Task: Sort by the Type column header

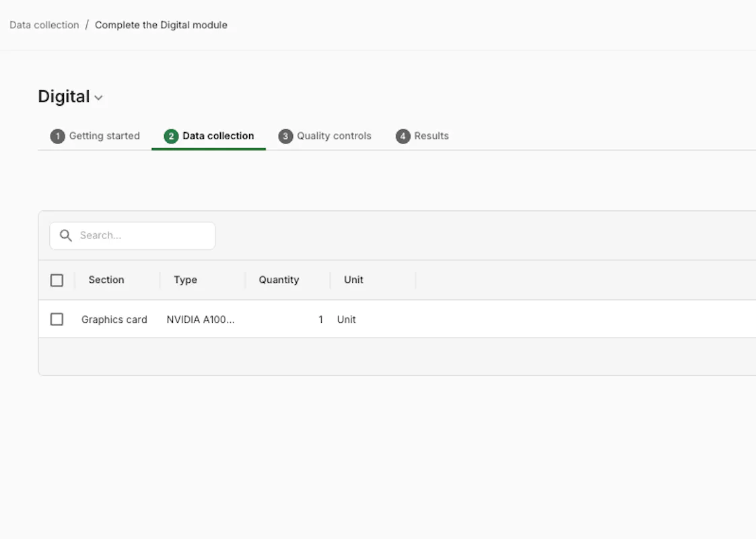Action: (185, 280)
